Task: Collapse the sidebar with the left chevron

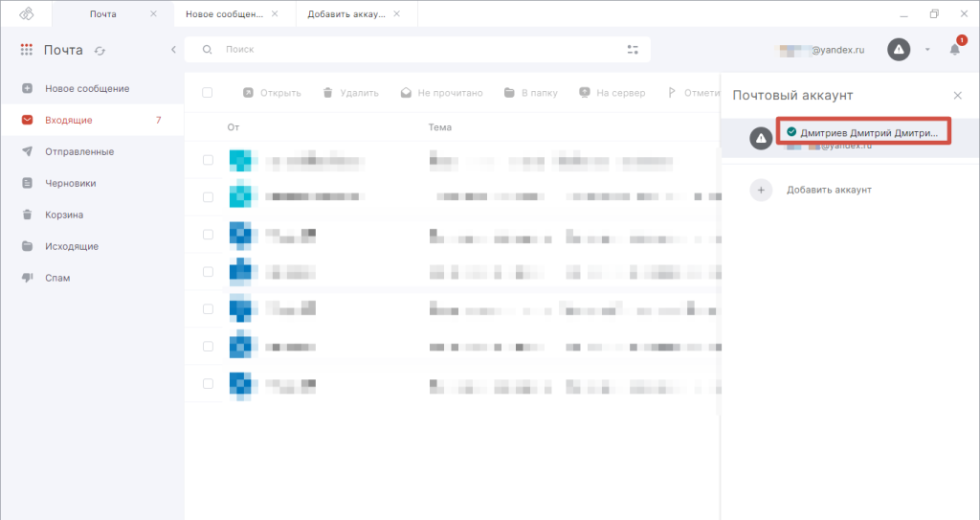Action: (x=173, y=50)
